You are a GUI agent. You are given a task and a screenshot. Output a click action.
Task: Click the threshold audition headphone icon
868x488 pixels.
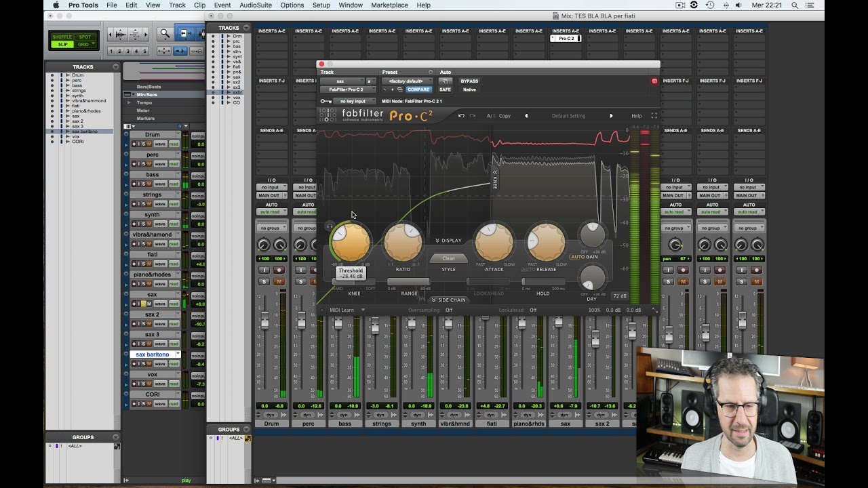click(x=330, y=226)
